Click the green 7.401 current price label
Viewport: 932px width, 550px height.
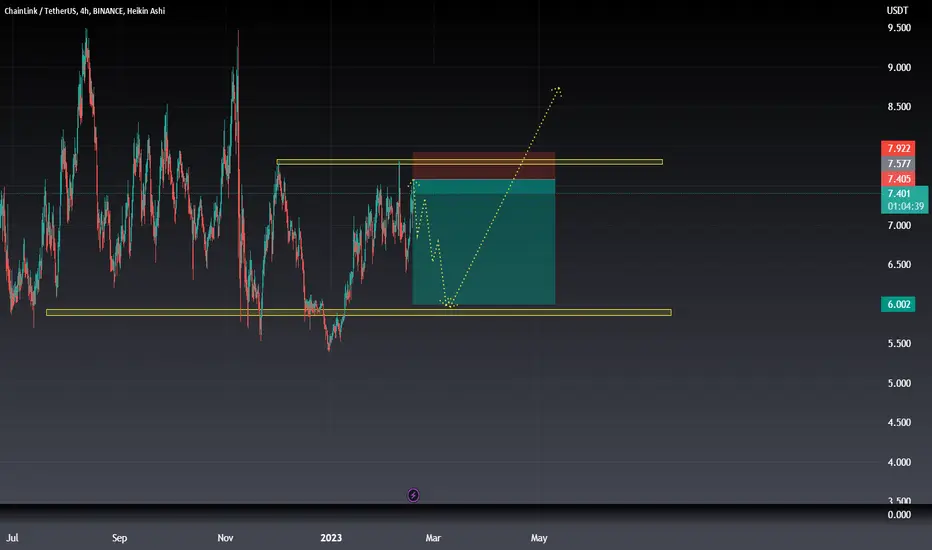[x=898, y=193]
